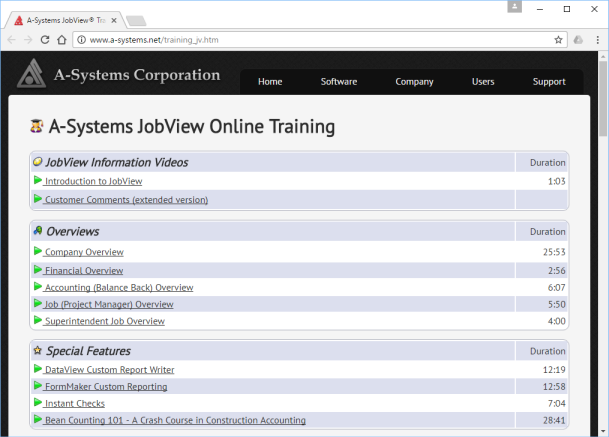Open Superintendent Job Overview video link
Image resolution: width=609 pixels, height=437 pixels.
[104, 322]
